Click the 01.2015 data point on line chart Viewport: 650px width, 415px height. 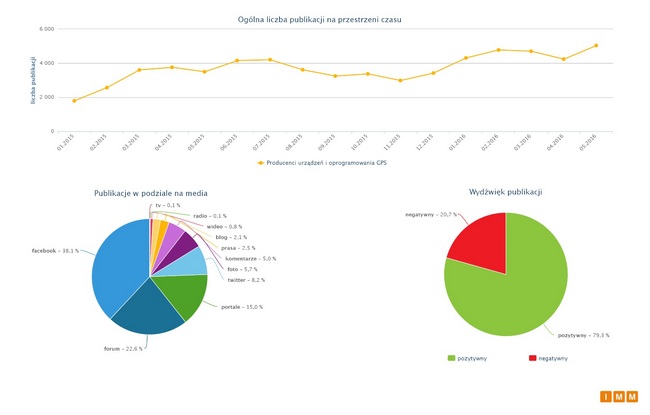(74, 101)
